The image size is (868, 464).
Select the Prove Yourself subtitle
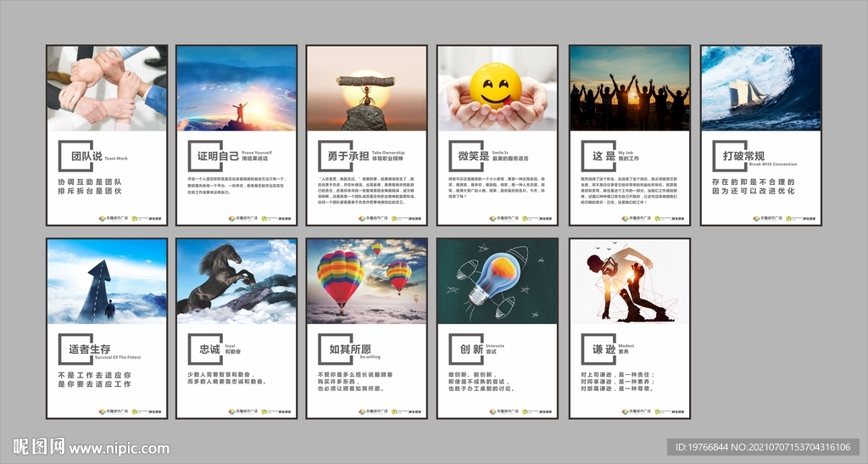[256, 153]
